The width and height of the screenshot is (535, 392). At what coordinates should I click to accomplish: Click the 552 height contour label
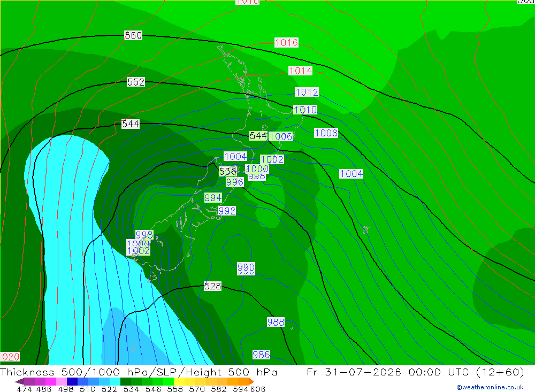(136, 82)
